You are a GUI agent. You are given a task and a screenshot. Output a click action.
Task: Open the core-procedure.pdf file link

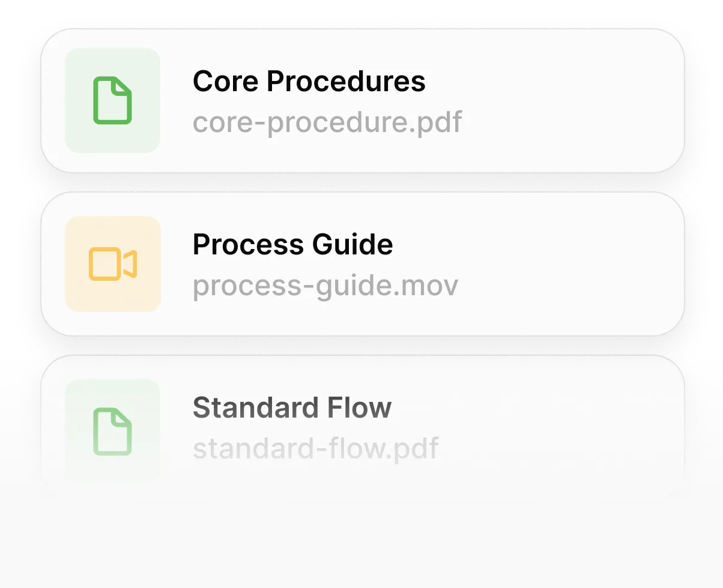[327, 121]
